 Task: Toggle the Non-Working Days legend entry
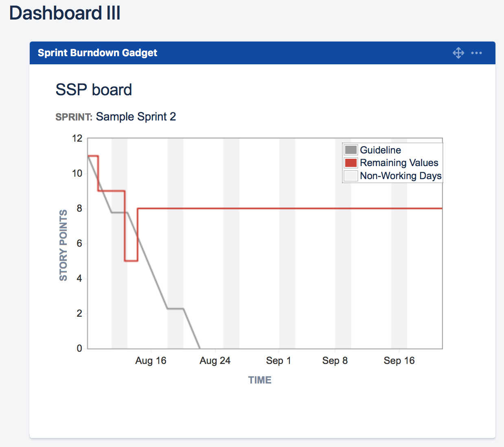pos(401,176)
